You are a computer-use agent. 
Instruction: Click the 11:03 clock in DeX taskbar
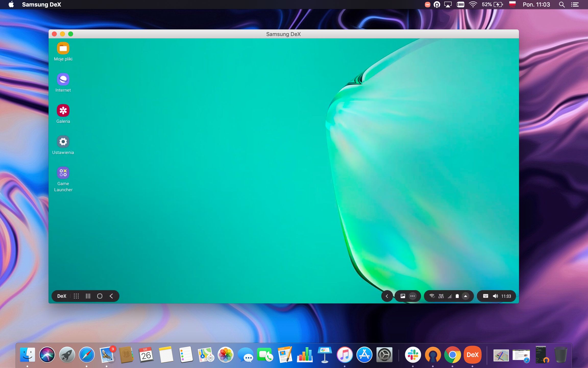click(506, 296)
